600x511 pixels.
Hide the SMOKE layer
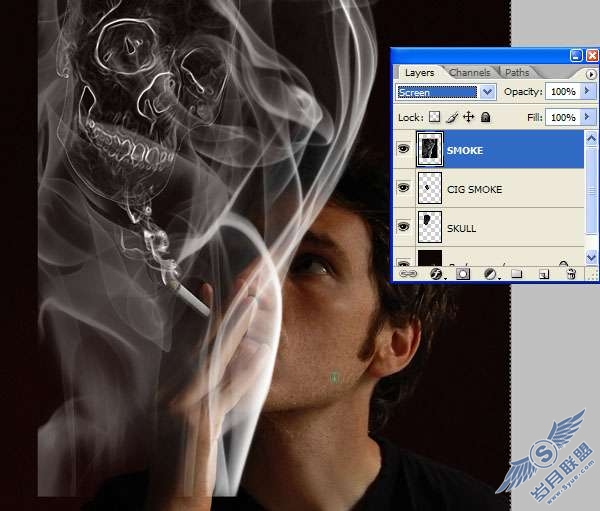[403, 149]
